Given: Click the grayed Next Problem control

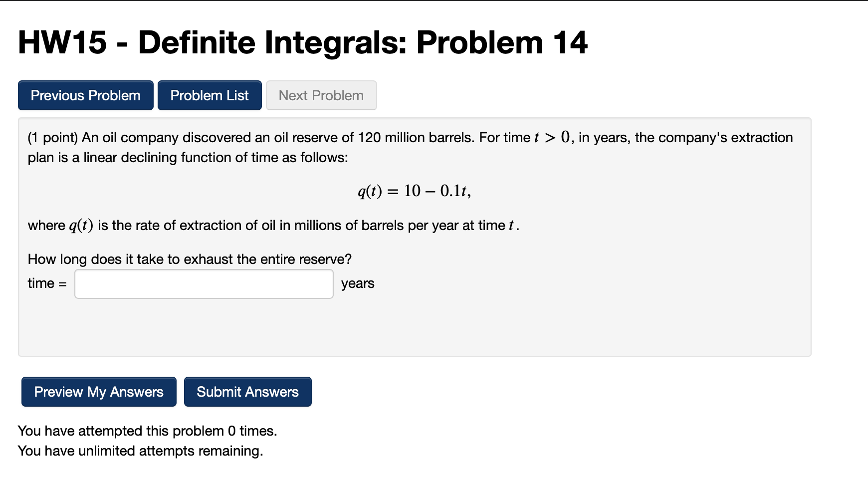Looking at the screenshot, I should [x=321, y=95].
